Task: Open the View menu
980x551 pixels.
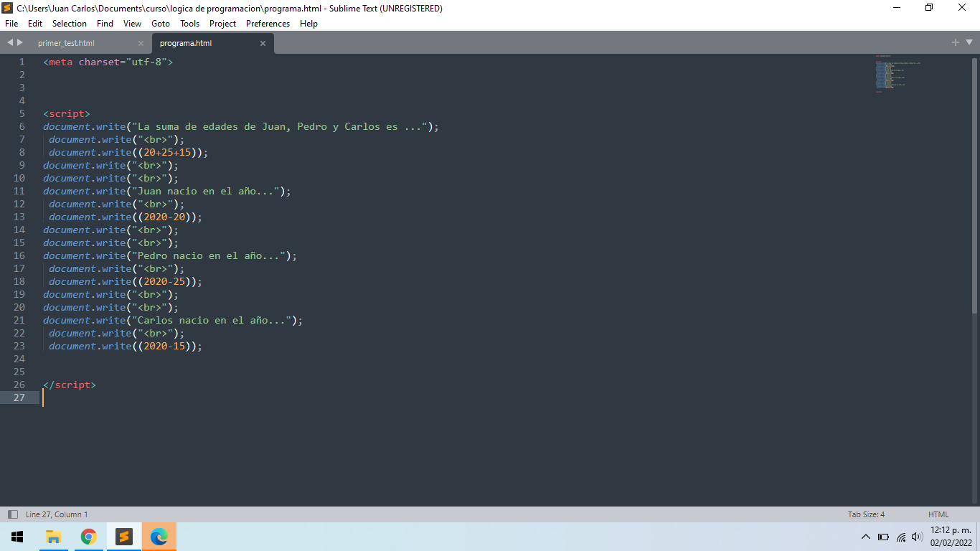Action: 133,24
